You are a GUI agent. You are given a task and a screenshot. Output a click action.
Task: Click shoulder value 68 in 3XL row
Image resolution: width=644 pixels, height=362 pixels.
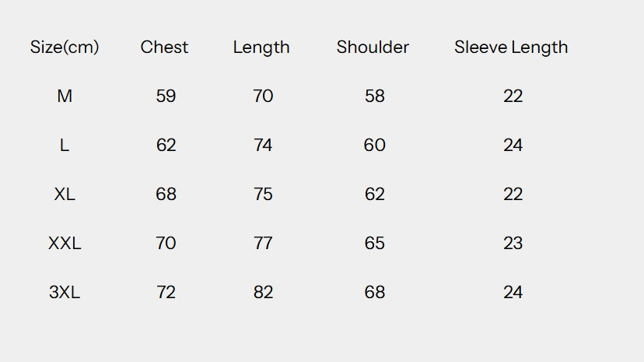pos(375,292)
